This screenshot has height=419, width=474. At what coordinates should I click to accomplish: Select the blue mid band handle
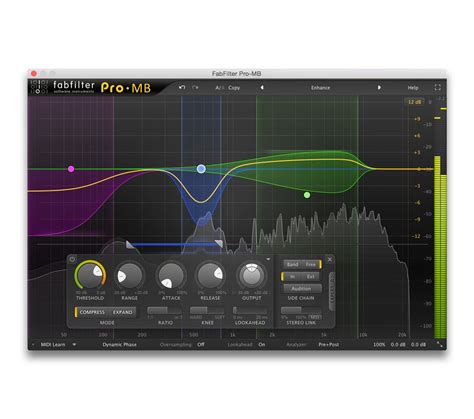point(201,169)
